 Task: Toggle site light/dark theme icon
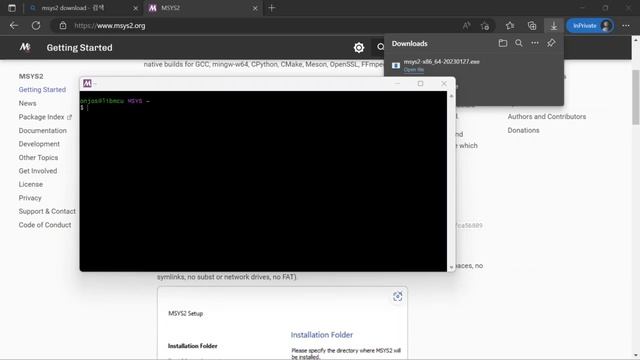click(x=359, y=48)
